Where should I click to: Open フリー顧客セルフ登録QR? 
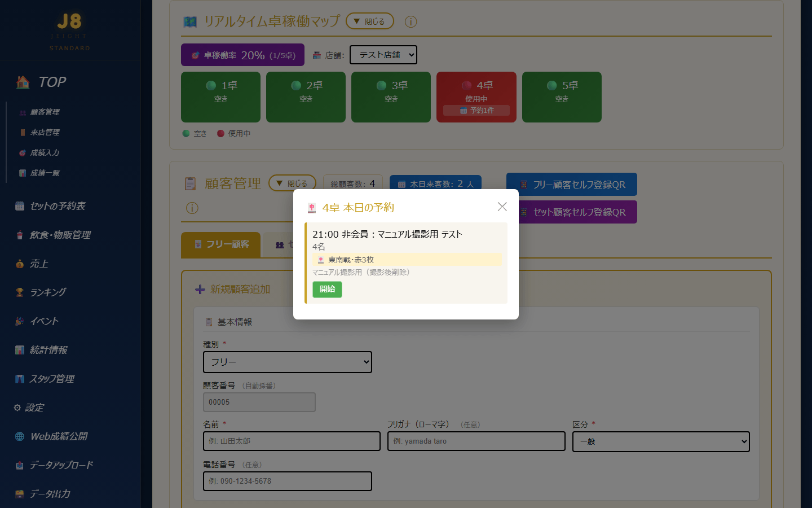click(x=572, y=185)
